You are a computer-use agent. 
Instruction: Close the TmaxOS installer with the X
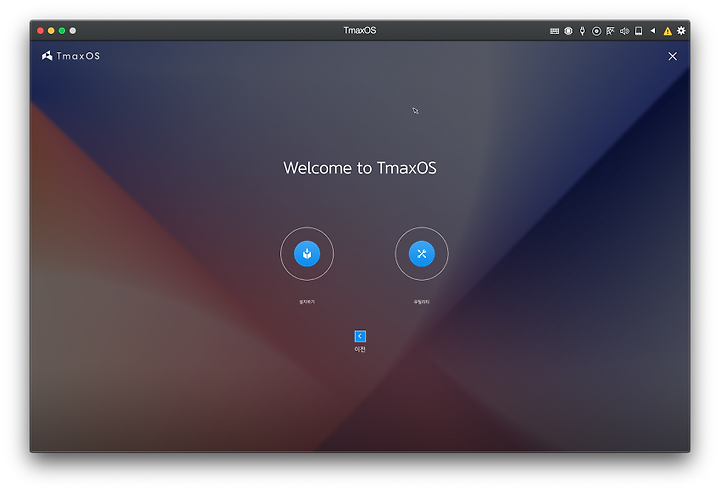[672, 56]
